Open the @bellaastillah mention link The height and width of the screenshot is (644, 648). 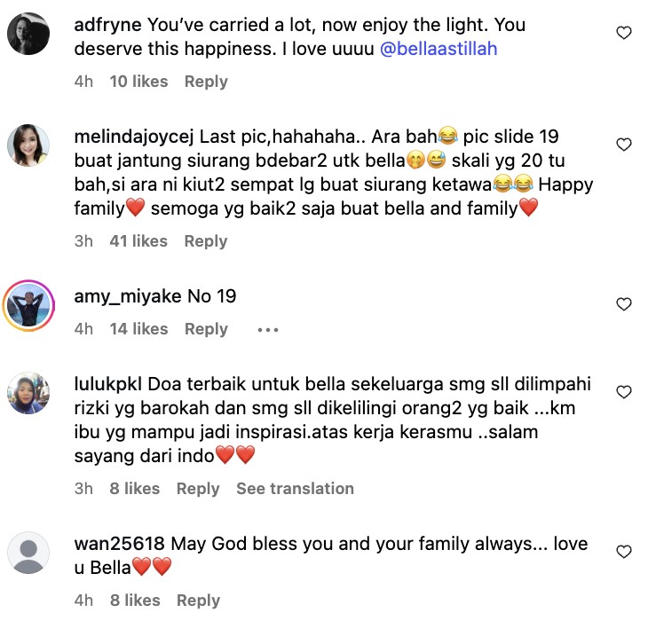coord(439,49)
